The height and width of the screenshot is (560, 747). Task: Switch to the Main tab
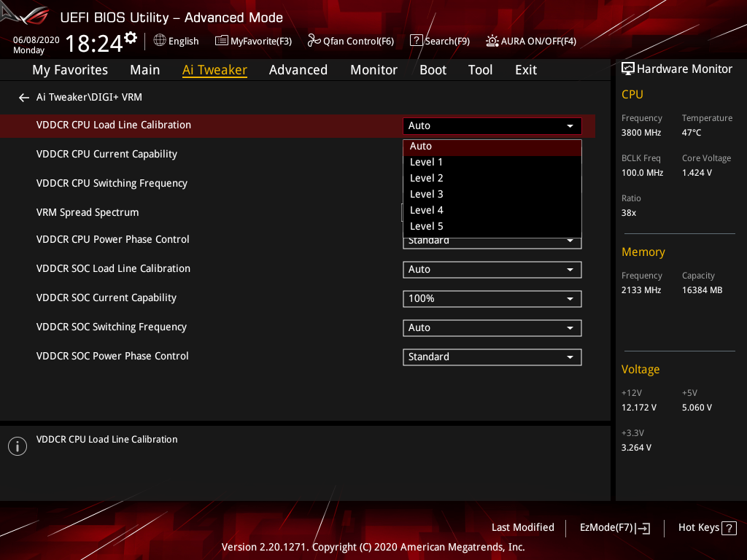145,70
